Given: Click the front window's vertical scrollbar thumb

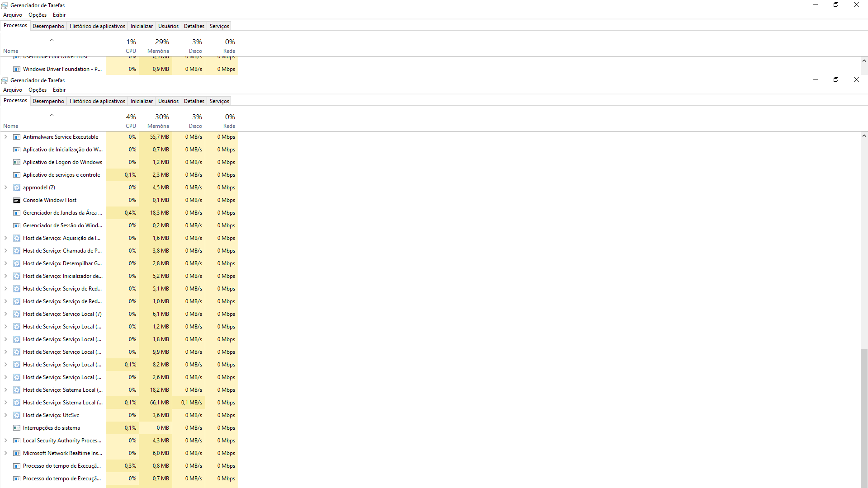Looking at the screenshot, I should click(864, 418).
